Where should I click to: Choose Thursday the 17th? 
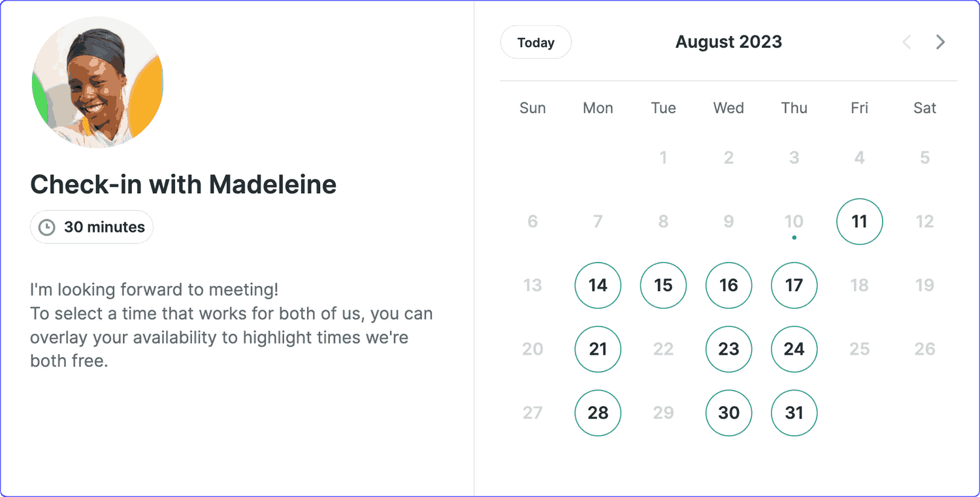click(794, 285)
